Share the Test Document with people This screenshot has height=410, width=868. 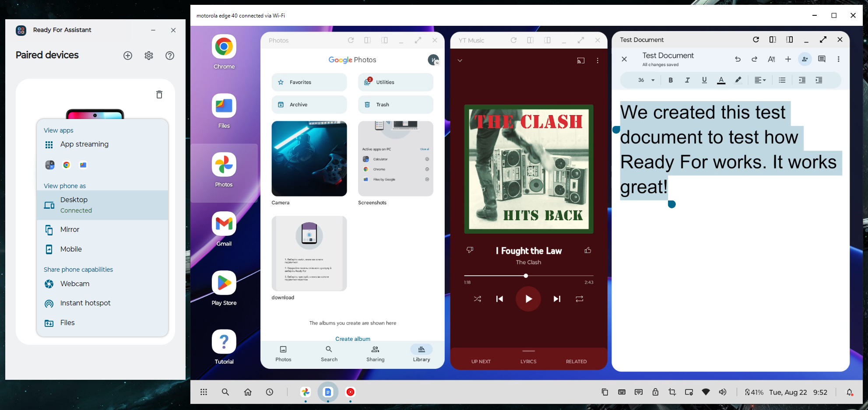805,59
